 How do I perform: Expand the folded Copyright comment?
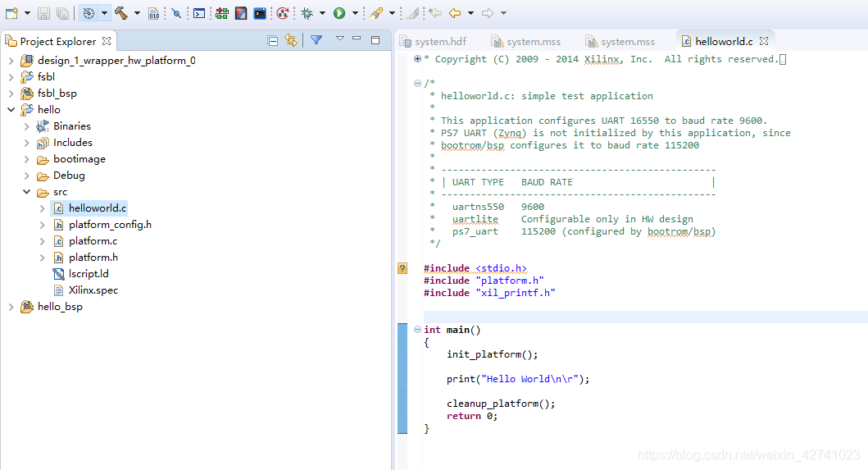[417, 59]
